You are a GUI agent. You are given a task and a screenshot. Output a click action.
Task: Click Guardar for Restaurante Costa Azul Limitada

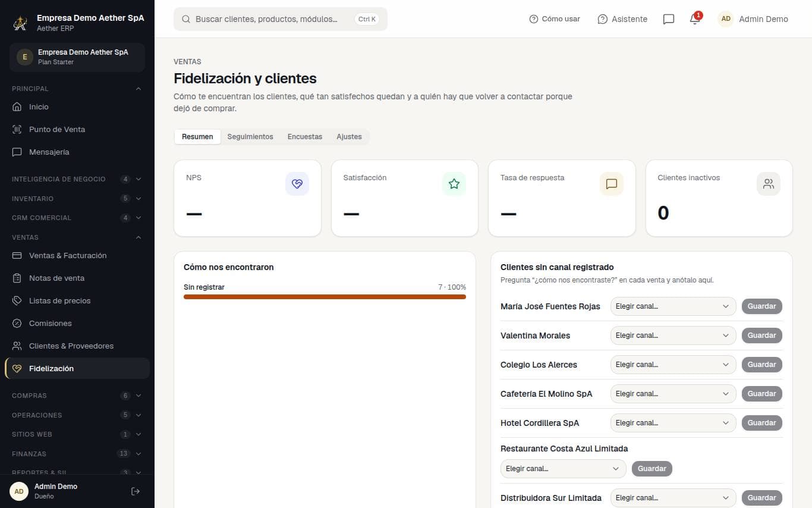coord(652,469)
